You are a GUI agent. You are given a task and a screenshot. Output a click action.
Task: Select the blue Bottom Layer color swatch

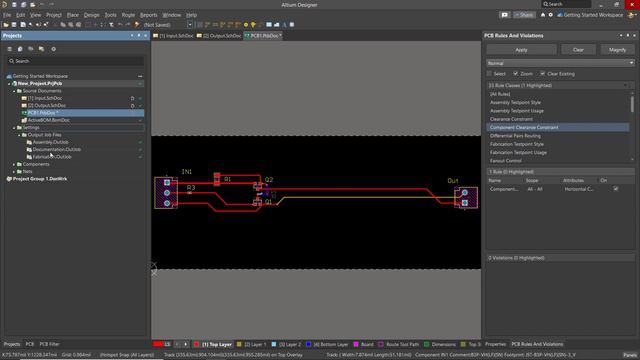pos(308,344)
